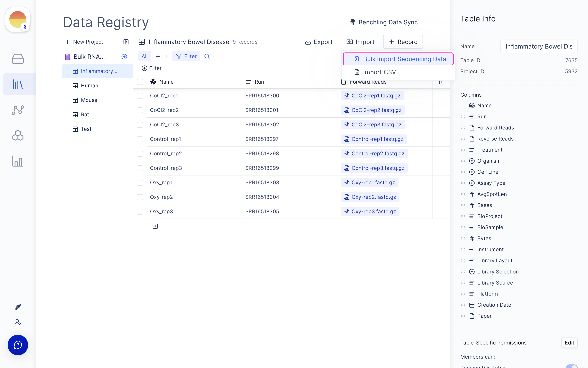Screen dimensions: 588x368
Task: Check the Oxy_rep3 row checkbox
Action: pos(140,211)
